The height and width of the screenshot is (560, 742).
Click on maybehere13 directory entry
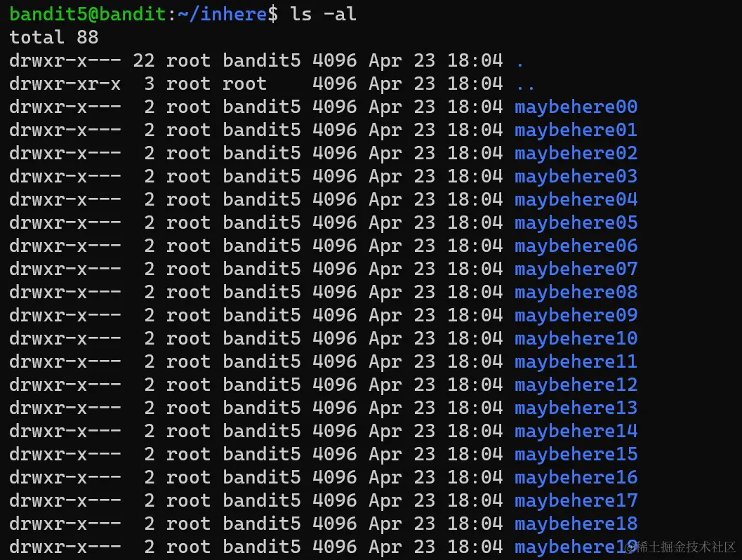click(x=576, y=408)
